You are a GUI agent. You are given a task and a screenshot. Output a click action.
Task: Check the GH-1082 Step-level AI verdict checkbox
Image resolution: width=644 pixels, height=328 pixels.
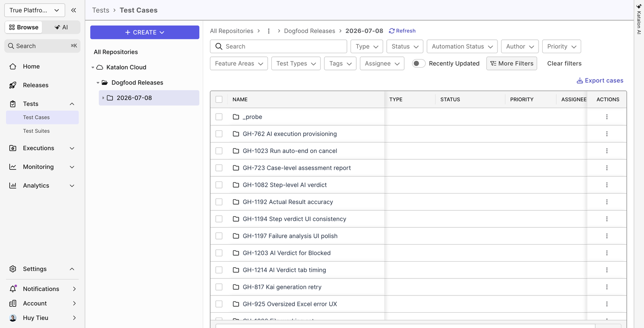[219, 185]
